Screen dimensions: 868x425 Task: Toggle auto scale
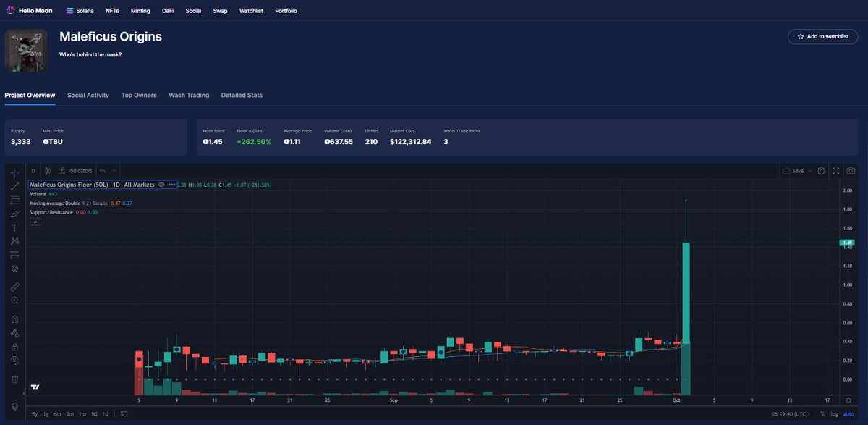point(848,414)
